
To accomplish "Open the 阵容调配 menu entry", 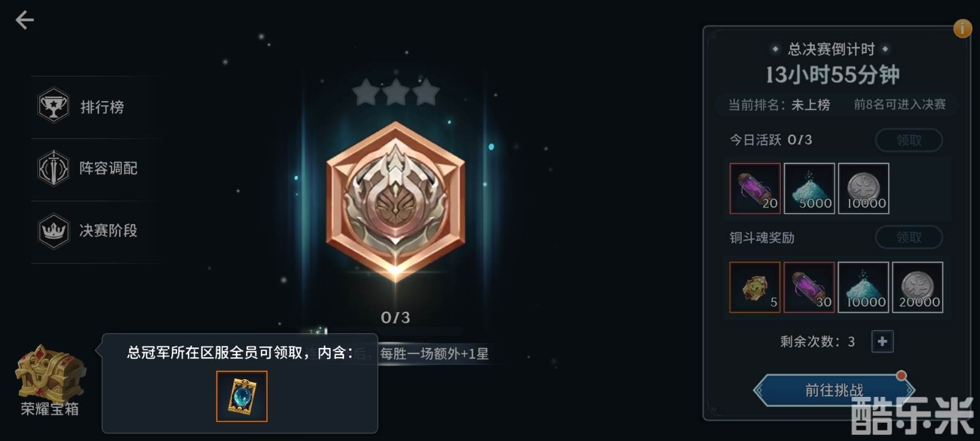I will pyautogui.click(x=97, y=168).
